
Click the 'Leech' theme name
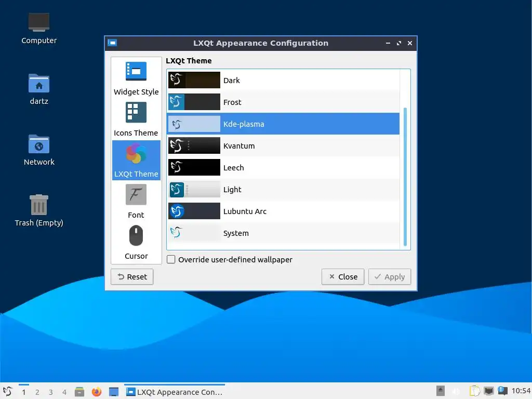tap(233, 168)
